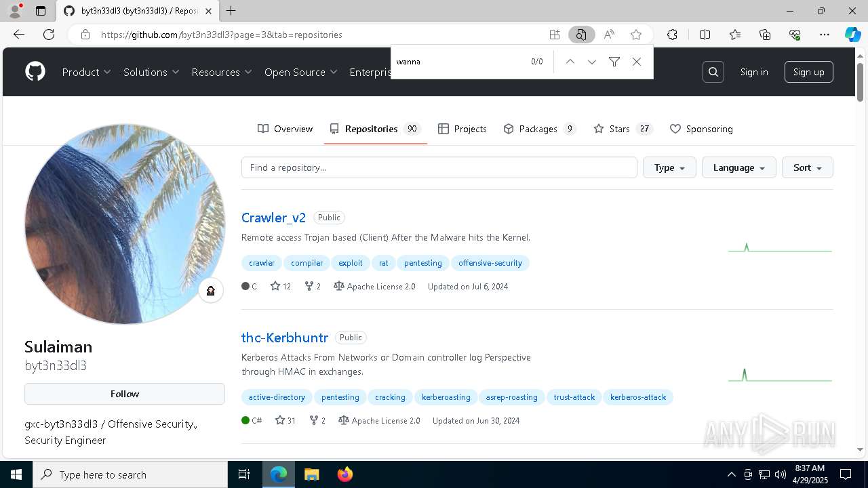Open the favorites list icon

click(x=735, y=35)
